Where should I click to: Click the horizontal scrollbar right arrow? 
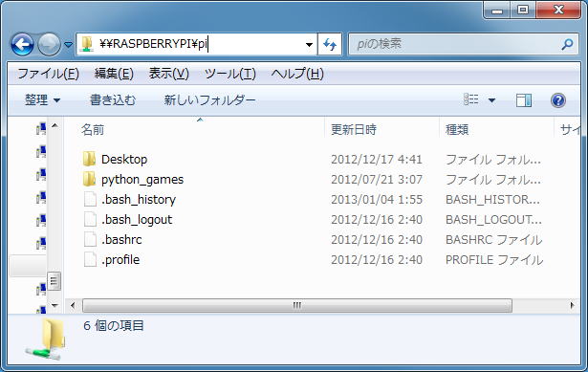click(x=573, y=305)
